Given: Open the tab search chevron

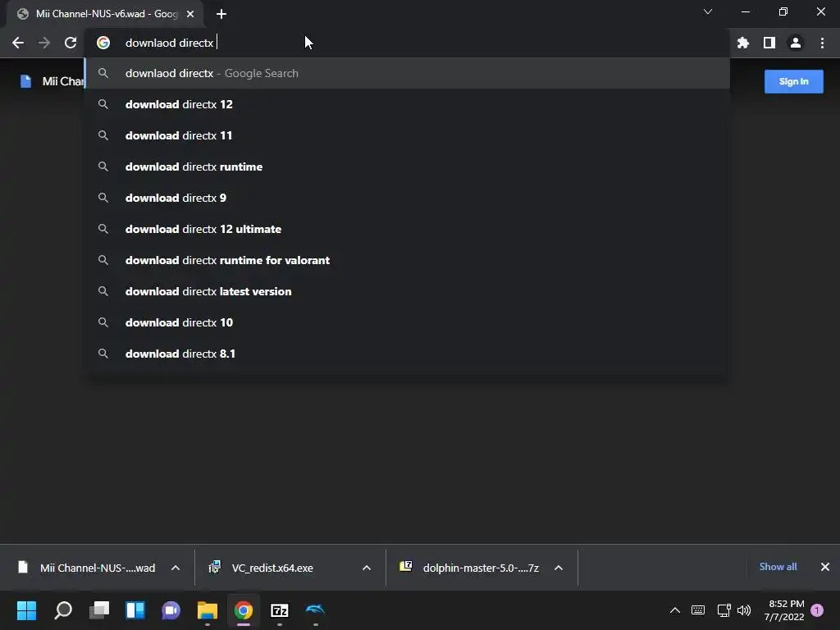Looking at the screenshot, I should 708,11.
